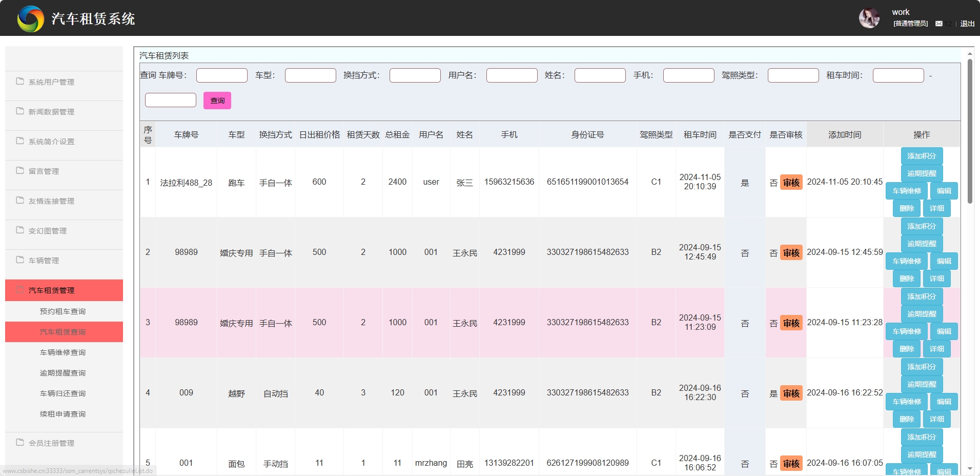The image size is (980, 476).
Task: Open 车辆维修查询 submenu item
Action: coord(63,352)
